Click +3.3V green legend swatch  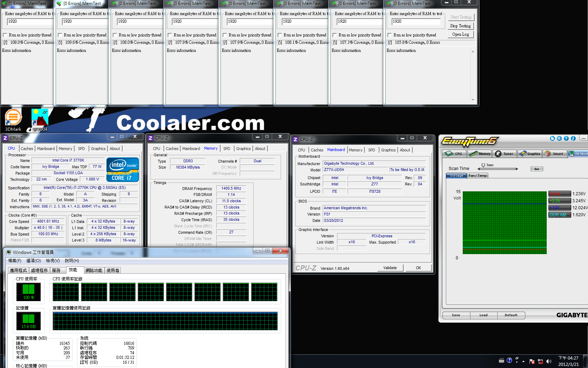pos(560,201)
